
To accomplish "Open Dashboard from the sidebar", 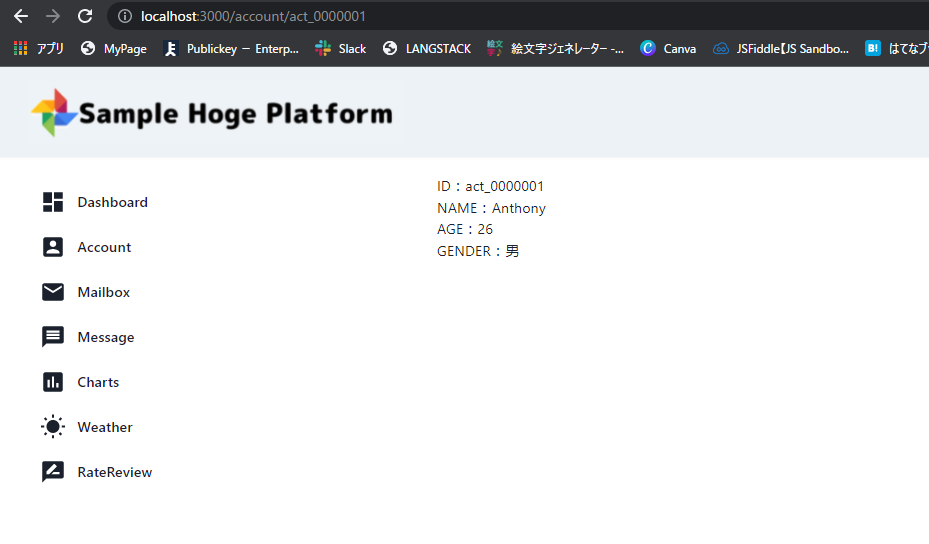I will pyautogui.click(x=113, y=202).
